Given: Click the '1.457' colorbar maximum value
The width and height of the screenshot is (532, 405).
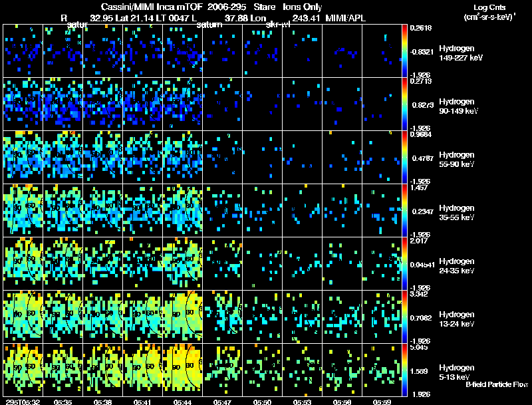Looking at the screenshot, I should [419, 188].
